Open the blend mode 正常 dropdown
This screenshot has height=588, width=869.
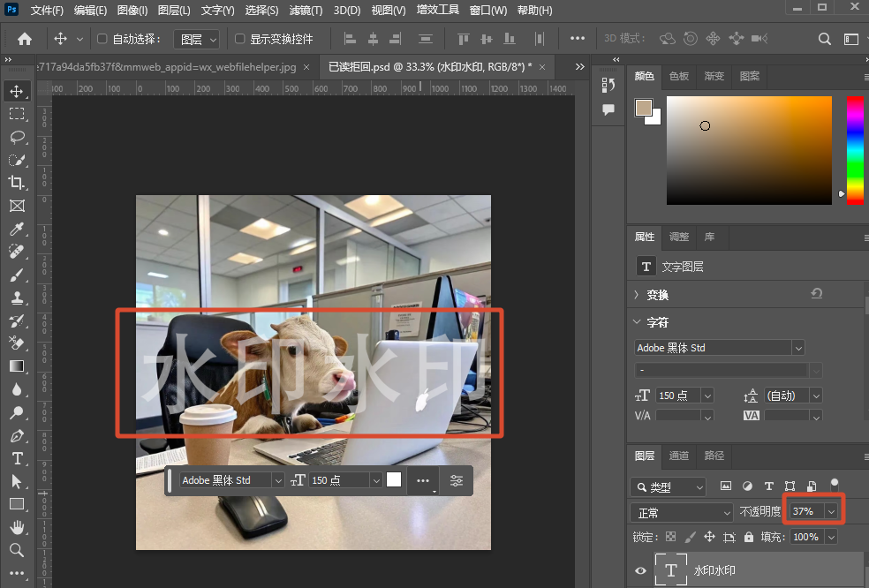(683, 513)
